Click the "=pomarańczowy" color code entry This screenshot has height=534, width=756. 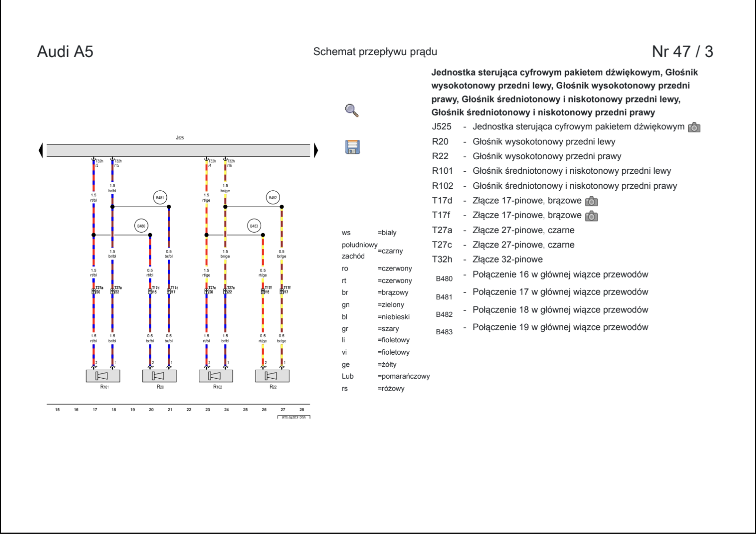pos(404,376)
